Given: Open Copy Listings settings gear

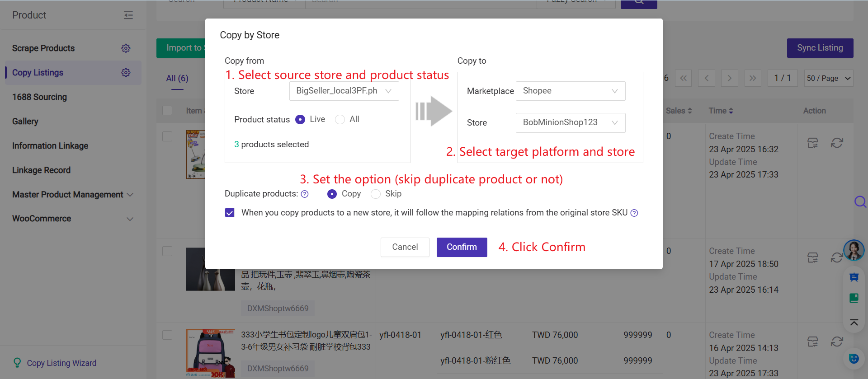Looking at the screenshot, I should 126,73.
